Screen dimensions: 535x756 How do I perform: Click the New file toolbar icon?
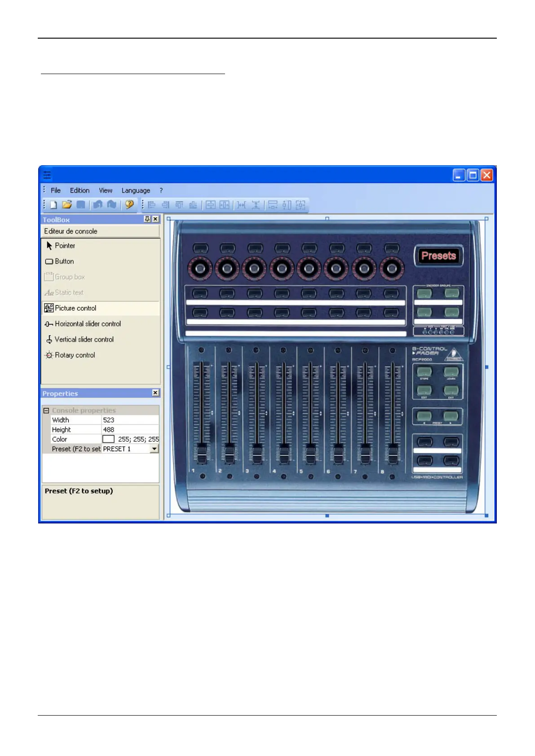(53, 205)
